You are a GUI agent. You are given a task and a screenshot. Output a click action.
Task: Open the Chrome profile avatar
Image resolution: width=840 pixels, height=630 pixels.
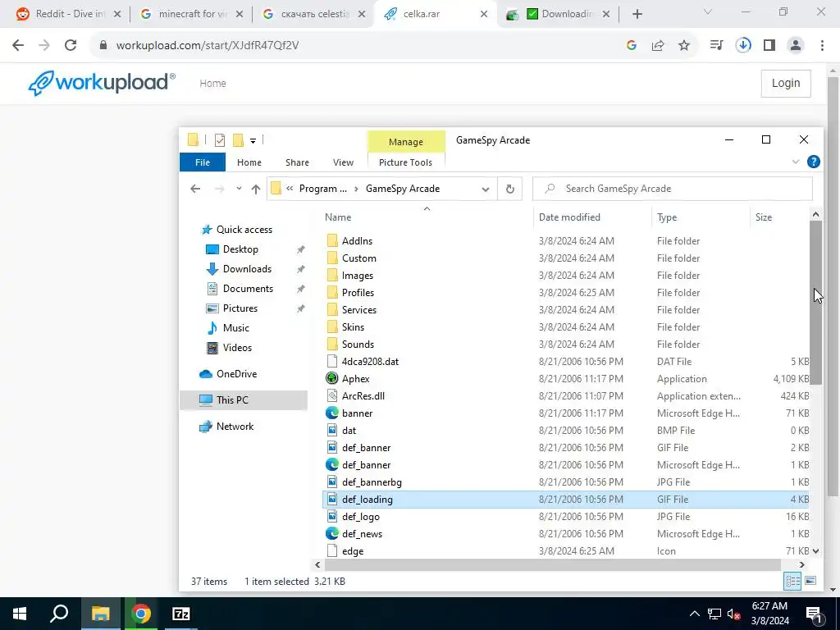click(796, 46)
